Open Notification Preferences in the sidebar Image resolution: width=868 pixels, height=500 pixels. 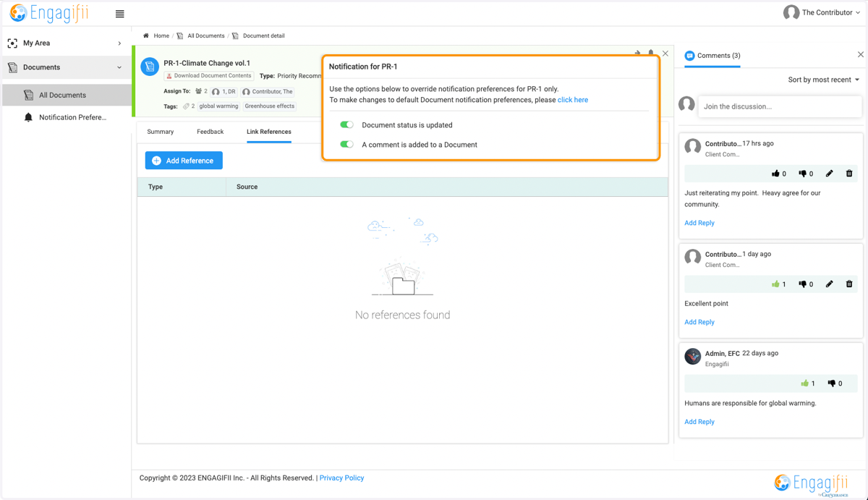pos(72,117)
